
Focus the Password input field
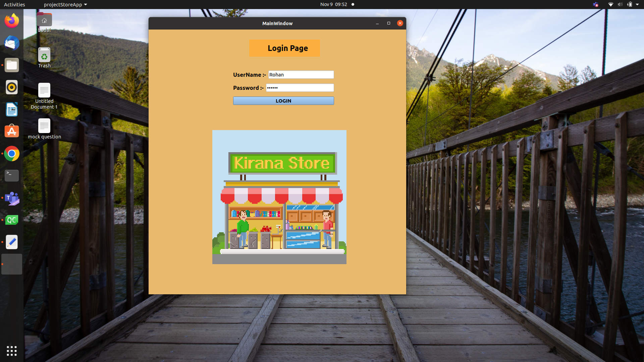coord(300,88)
